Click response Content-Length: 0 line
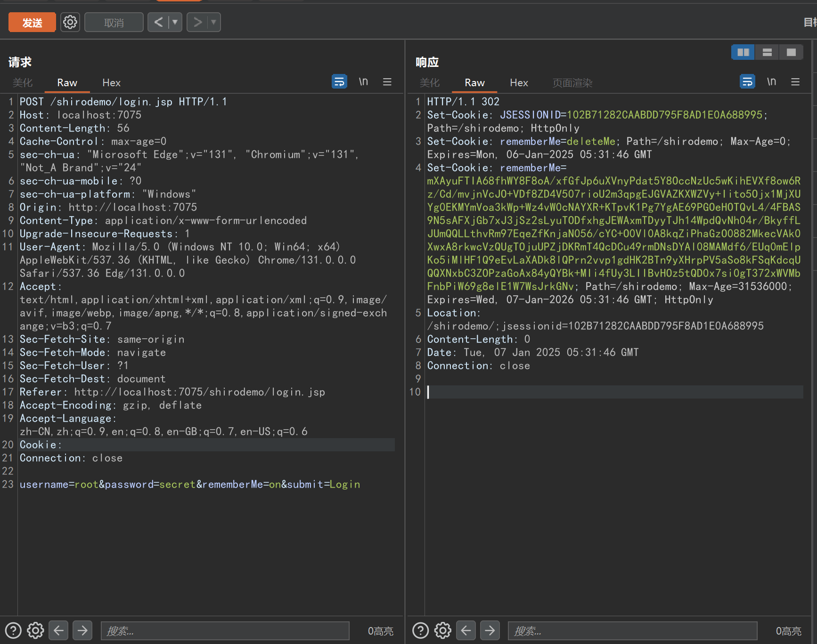 tap(479, 339)
